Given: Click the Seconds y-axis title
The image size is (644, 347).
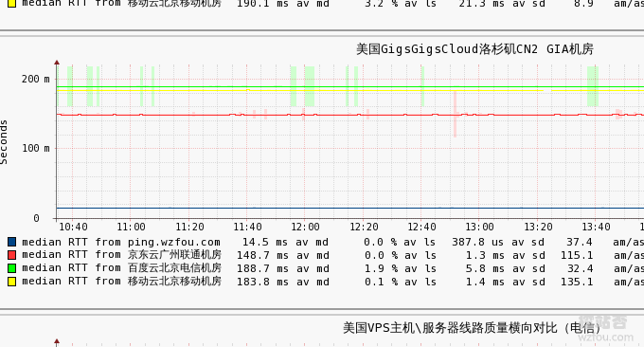Looking at the screenshot, I should pos(4,142).
